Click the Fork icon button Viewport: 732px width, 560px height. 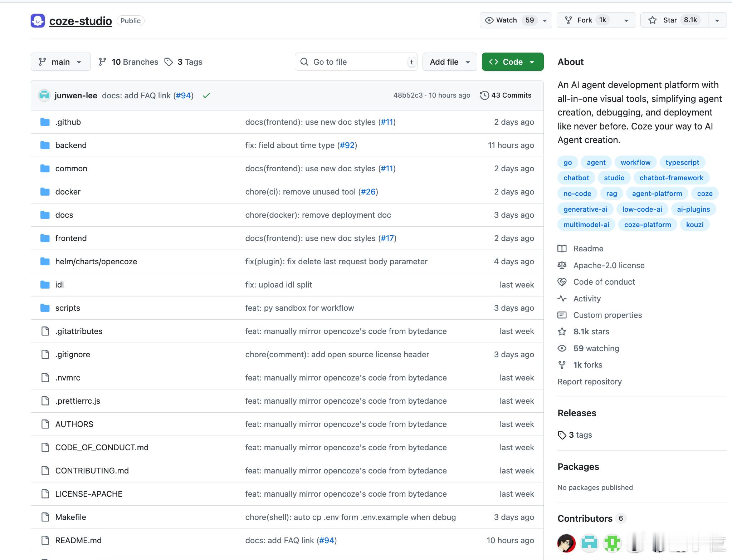click(x=568, y=20)
